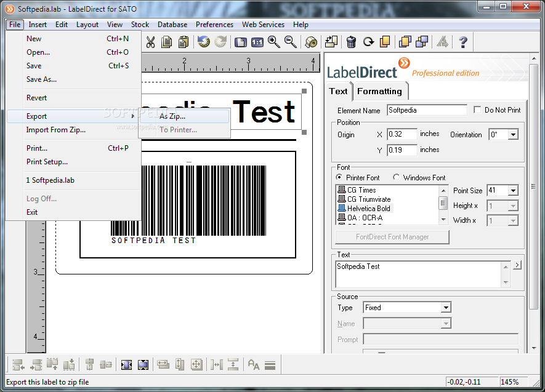Expand the text editor arrow button
Viewport: 545px width, 392px height.
517,265
